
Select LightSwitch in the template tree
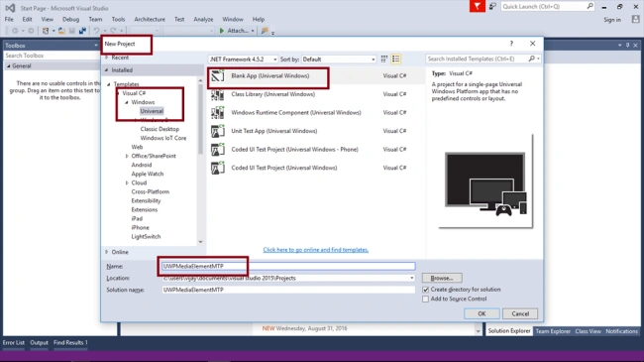[146, 236]
